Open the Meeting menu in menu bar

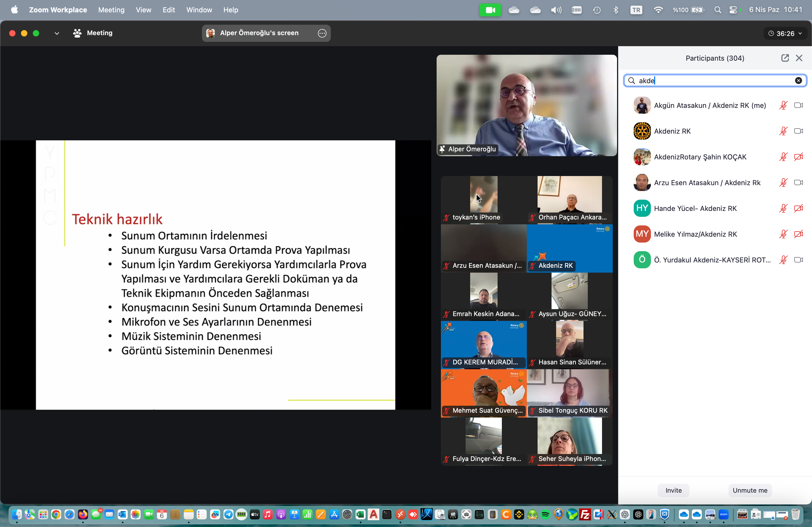click(x=111, y=10)
